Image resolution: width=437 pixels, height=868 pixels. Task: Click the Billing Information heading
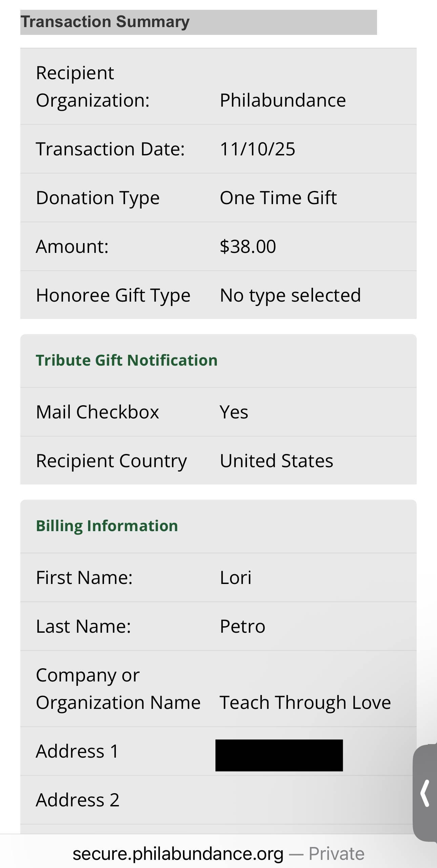point(107,526)
